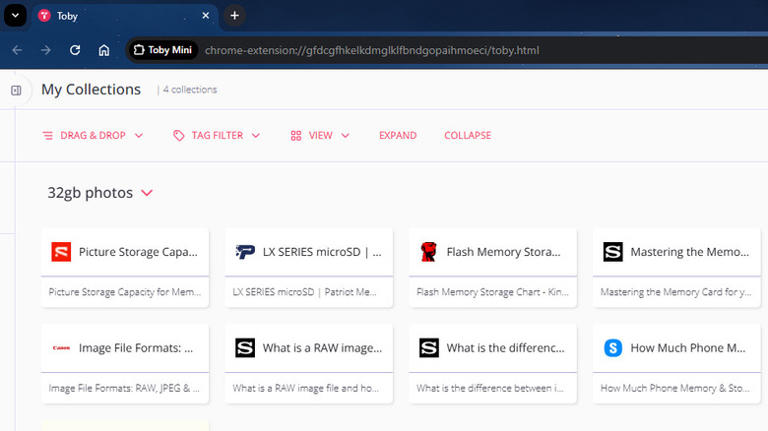Click the favicon on Mastering the Memo... card
The width and height of the screenshot is (768, 431).
point(613,252)
